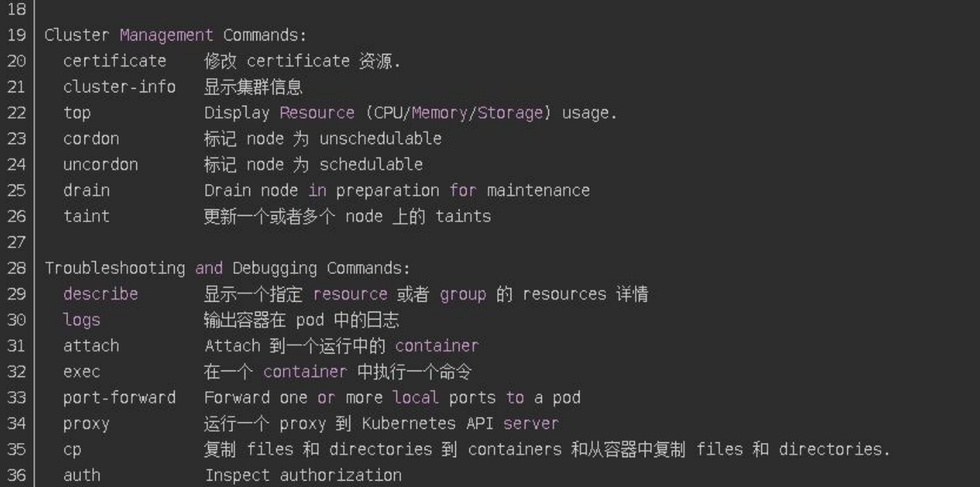Screen dimensions: 980x487
Task: Click the 'describe' command on line 29
Action: (100, 294)
